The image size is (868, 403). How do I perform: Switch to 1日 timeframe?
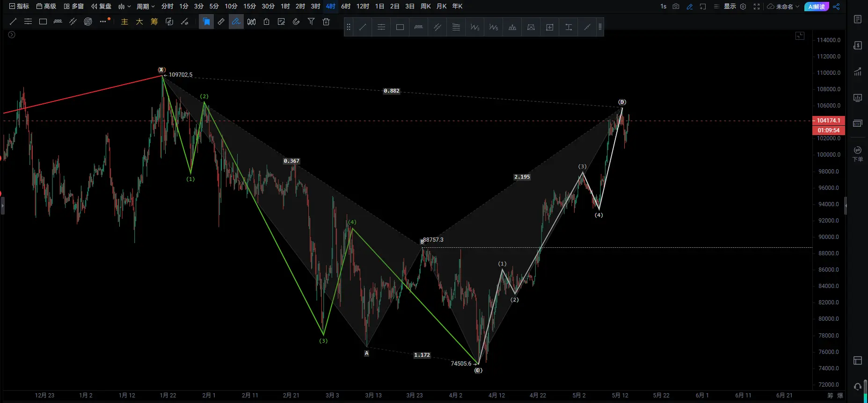379,6
